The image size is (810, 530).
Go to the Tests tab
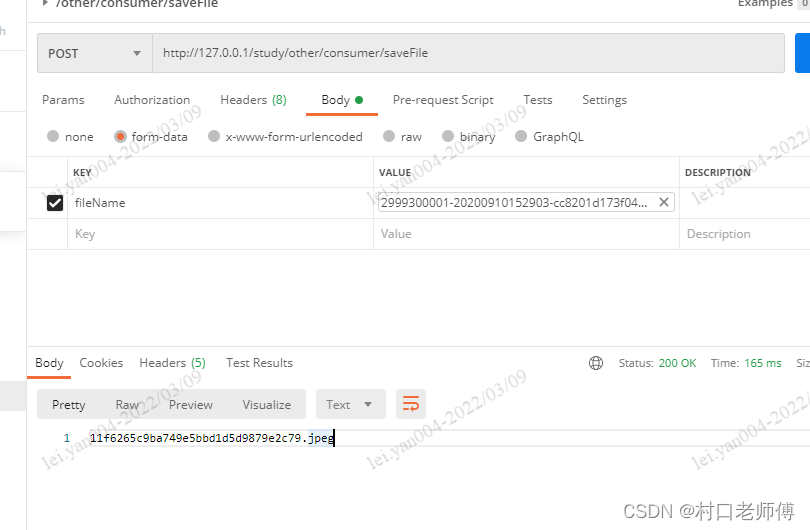pyautogui.click(x=537, y=100)
